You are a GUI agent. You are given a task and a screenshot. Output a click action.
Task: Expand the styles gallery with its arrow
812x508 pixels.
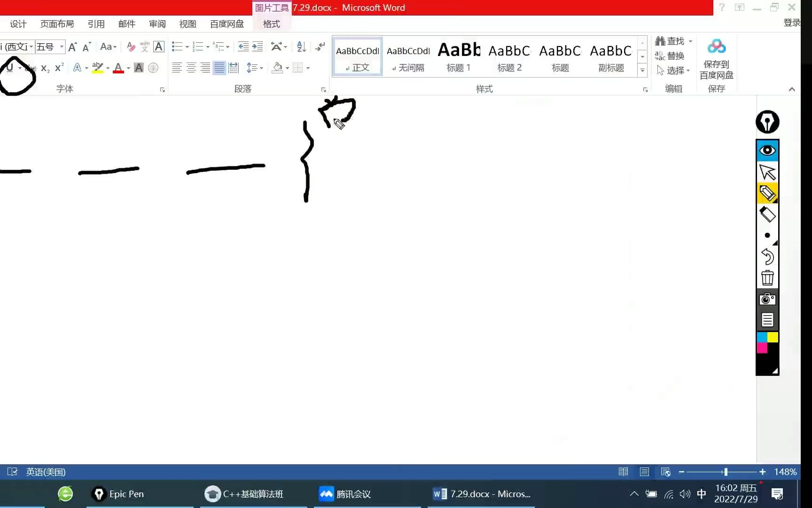coord(642,71)
